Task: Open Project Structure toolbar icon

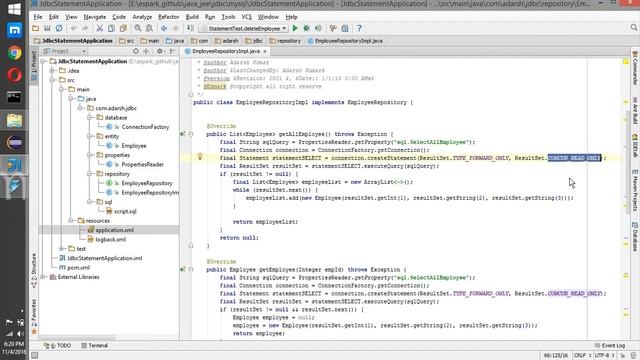Action: pyautogui.click(x=345, y=28)
